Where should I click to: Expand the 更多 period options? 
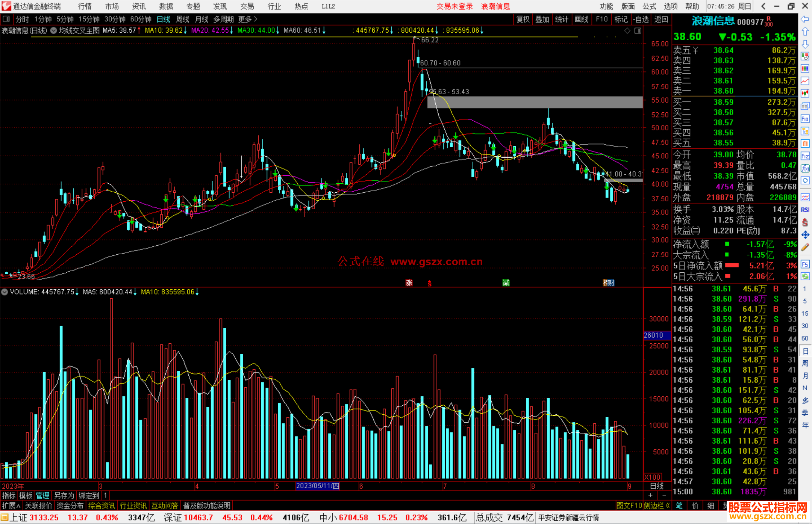pyautogui.click(x=248, y=19)
